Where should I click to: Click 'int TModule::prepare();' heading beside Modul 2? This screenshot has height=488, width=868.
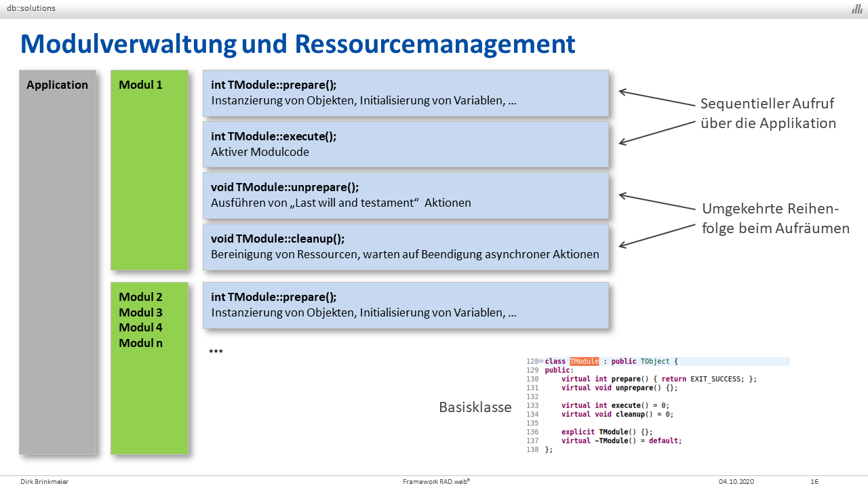click(274, 297)
